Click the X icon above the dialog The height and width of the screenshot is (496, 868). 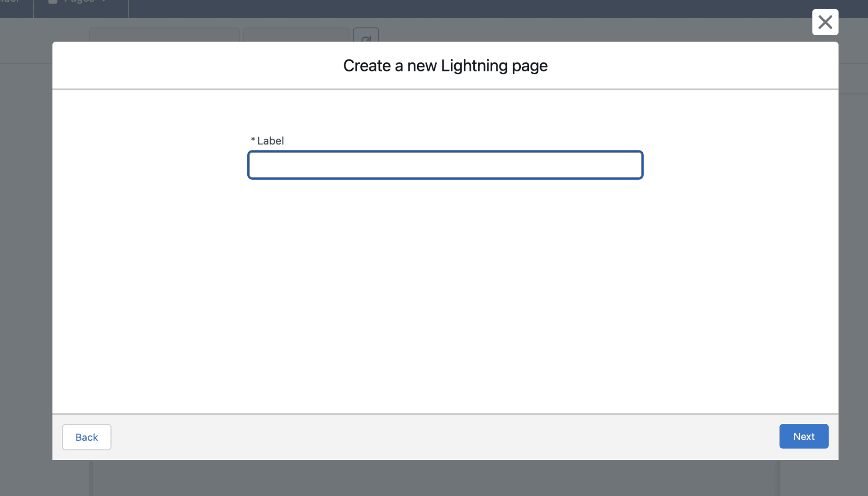coord(825,22)
